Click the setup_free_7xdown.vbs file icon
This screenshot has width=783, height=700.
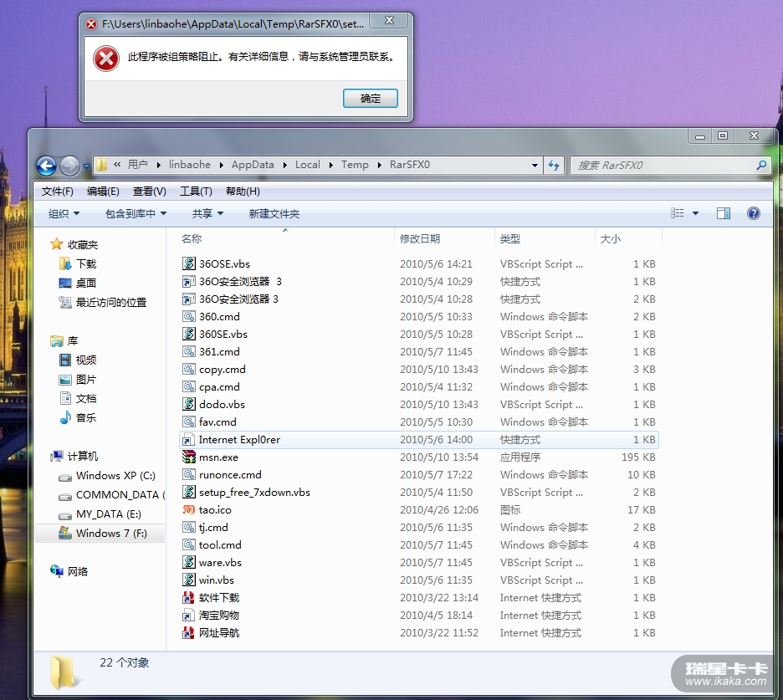[x=188, y=493]
